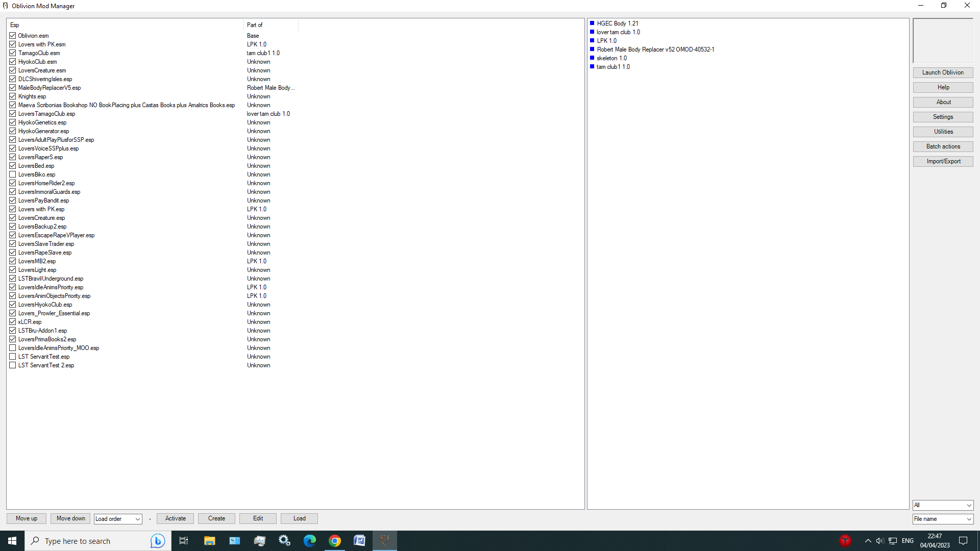Uncheck the Oblivion.esm checkbox

[13, 36]
